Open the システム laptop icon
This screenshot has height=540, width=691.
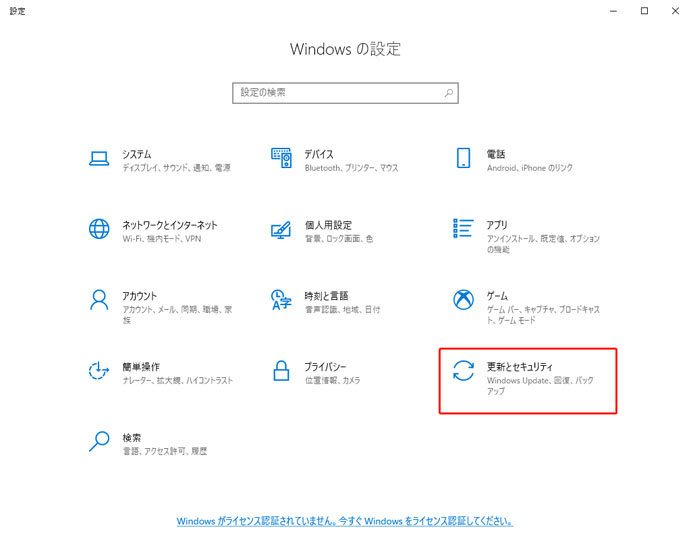pyautogui.click(x=99, y=159)
